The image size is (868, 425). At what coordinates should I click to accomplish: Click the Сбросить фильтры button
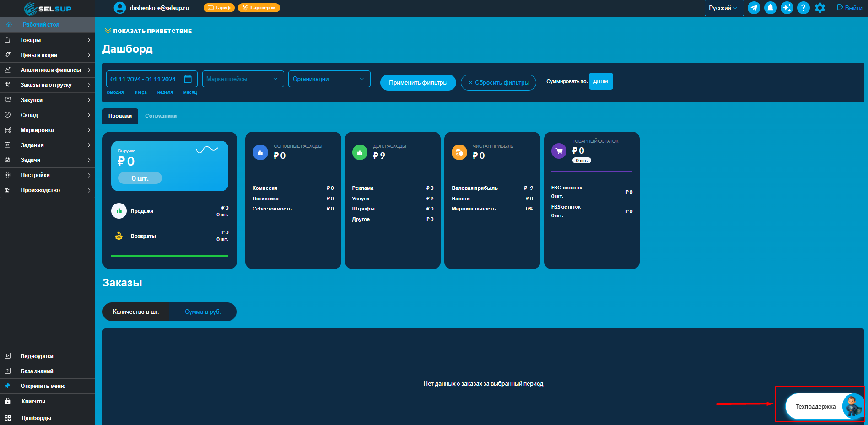tap(498, 83)
